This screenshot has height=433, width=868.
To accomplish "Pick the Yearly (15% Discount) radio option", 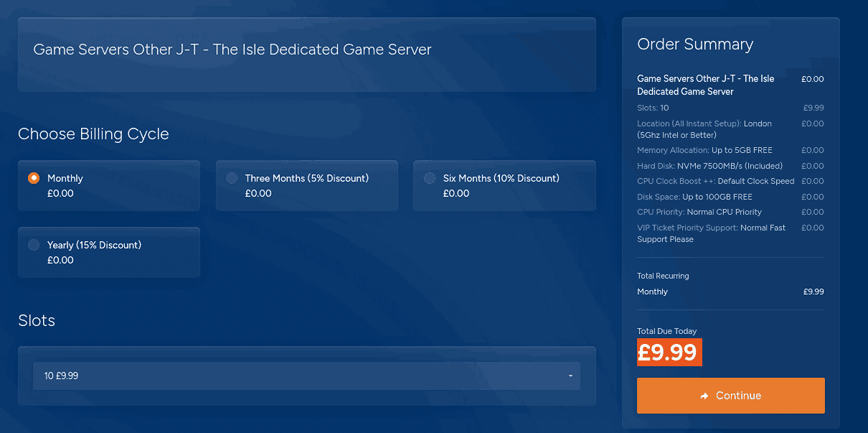I will [x=34, y=245].
